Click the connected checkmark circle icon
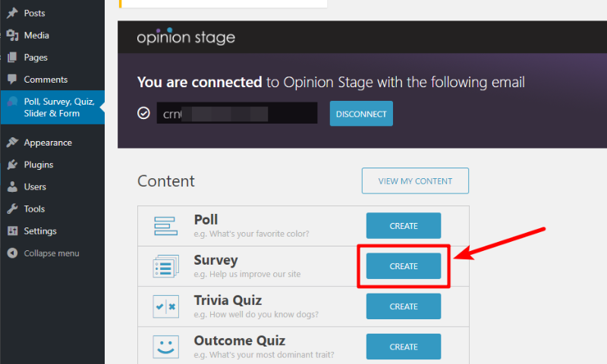This screenshot has height=364, width=607. (143, 113)
